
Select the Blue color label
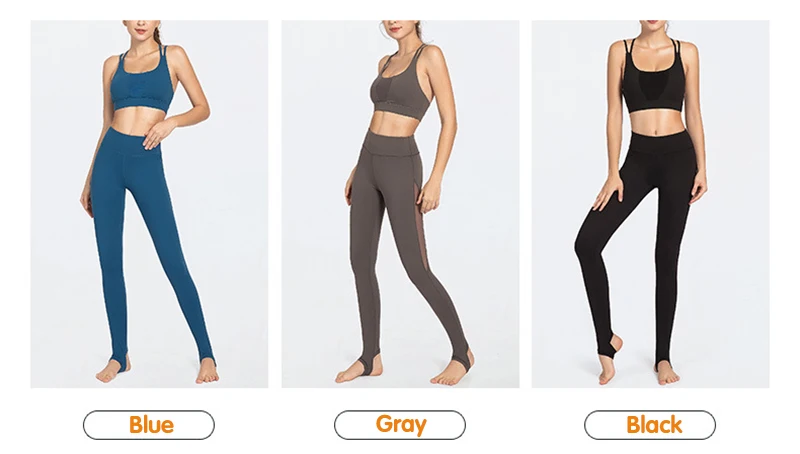[x=149, y=424]
